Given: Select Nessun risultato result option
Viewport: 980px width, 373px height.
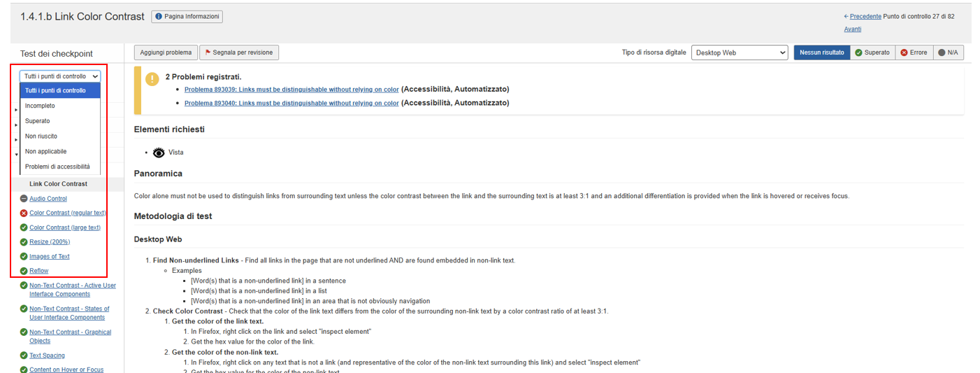Looking at the screenshot, I should click(x=821, y=52).
